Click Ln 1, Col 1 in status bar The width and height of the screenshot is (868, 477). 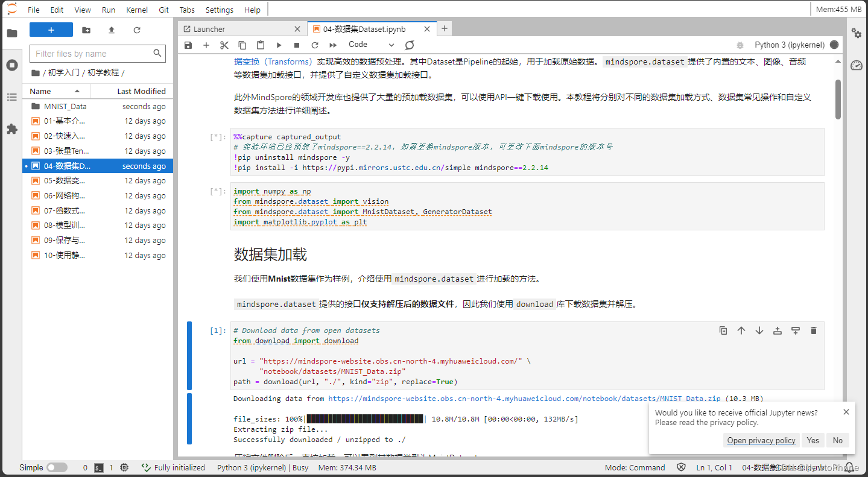714,467
